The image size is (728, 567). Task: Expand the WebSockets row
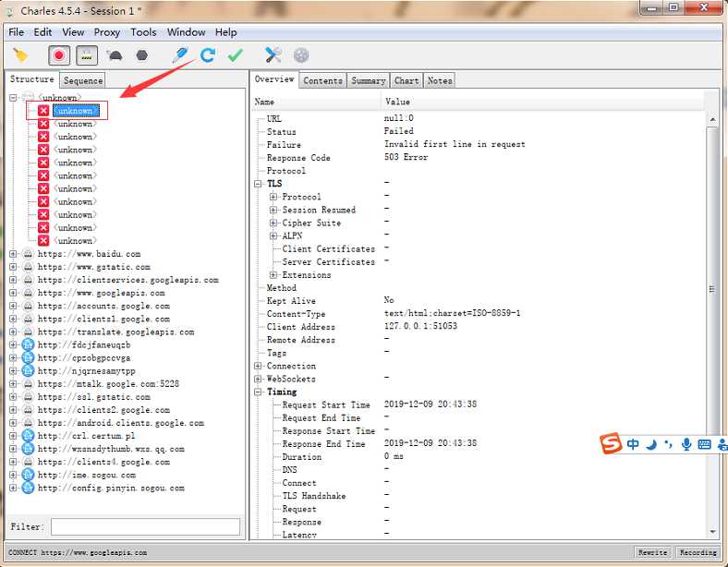pos(258,379)
